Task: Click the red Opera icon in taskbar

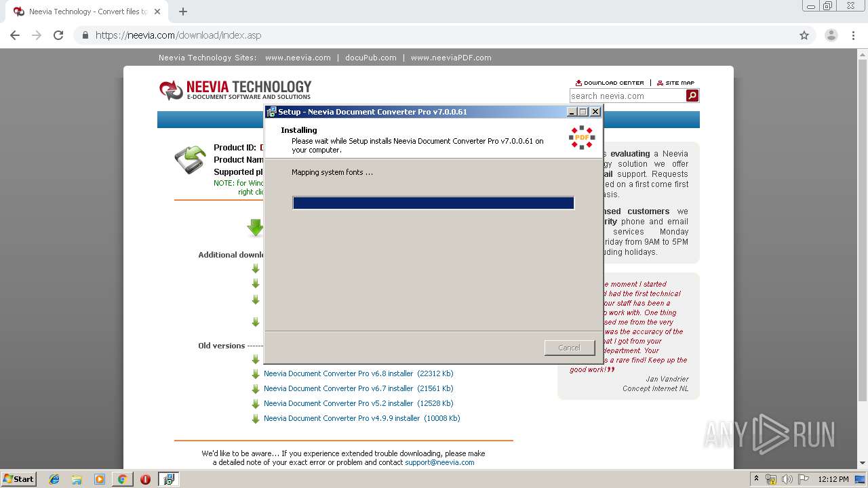Action: pos(145,479)
